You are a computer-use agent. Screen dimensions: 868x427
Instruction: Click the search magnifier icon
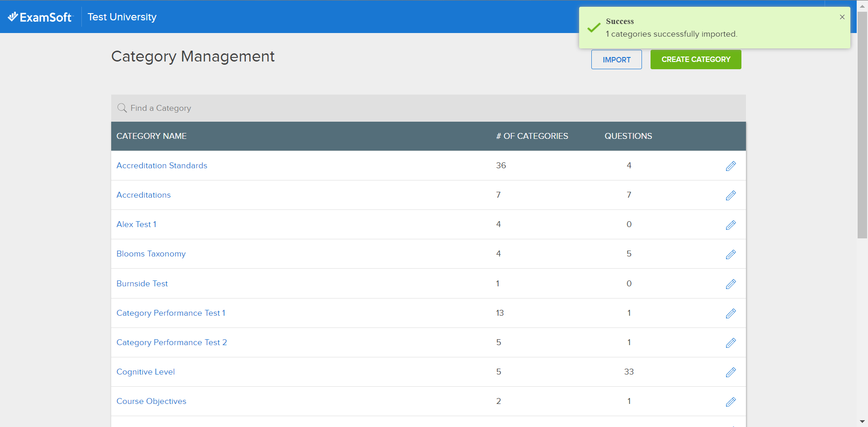[122, 108]
